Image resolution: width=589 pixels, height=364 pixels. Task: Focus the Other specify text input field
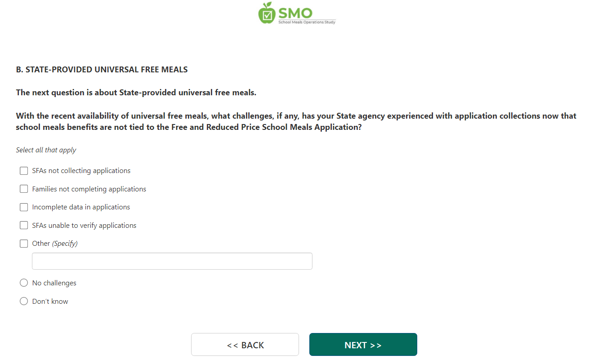coord(172,261)
